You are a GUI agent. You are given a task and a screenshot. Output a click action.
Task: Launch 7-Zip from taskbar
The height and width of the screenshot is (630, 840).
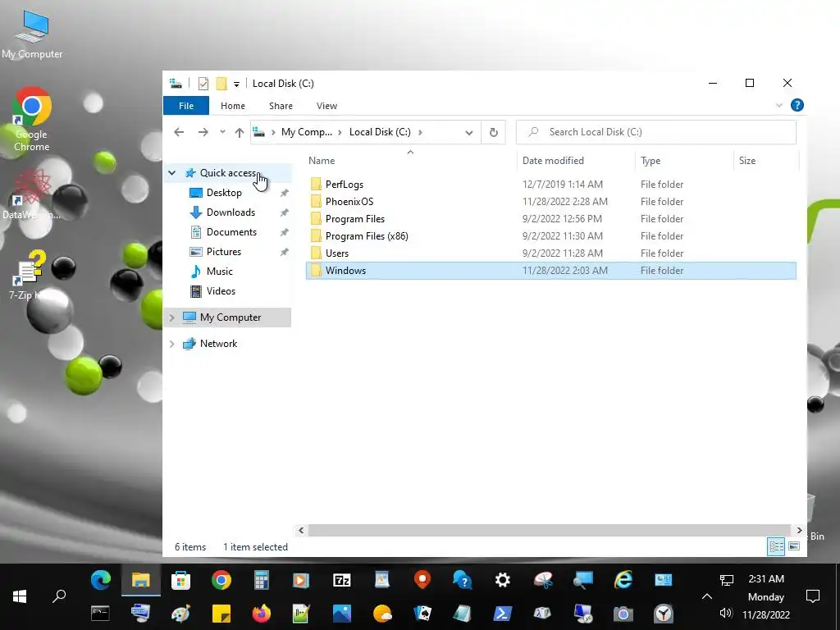[x=342, y=580]
